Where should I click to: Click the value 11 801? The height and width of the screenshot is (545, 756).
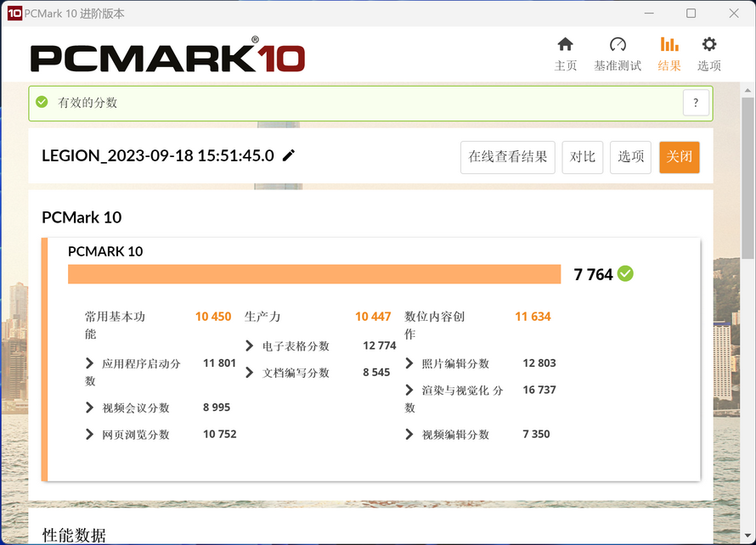point(219,362)
